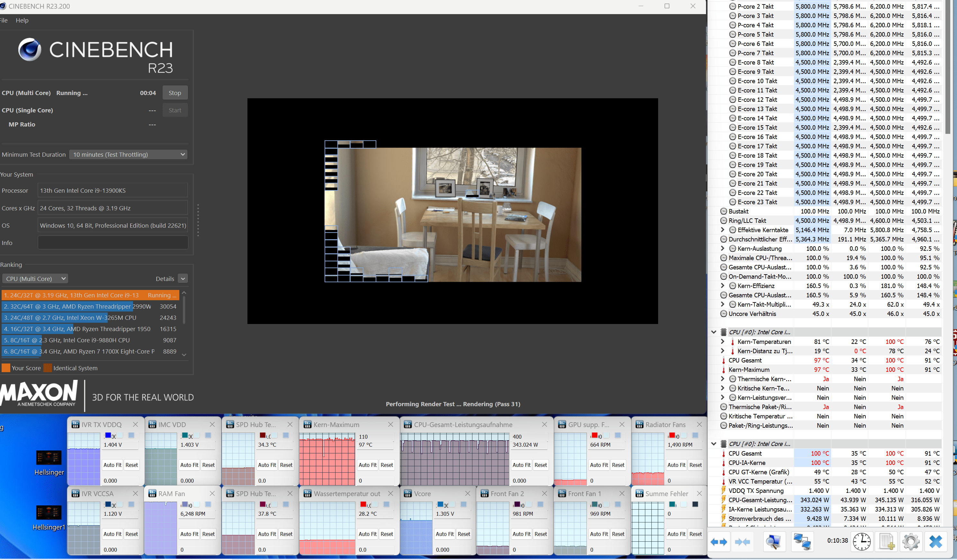The image size is (957, 560).
Task: Open the magnifier monitor icon in HWiNFO toolbar
Action: [773, 542]
